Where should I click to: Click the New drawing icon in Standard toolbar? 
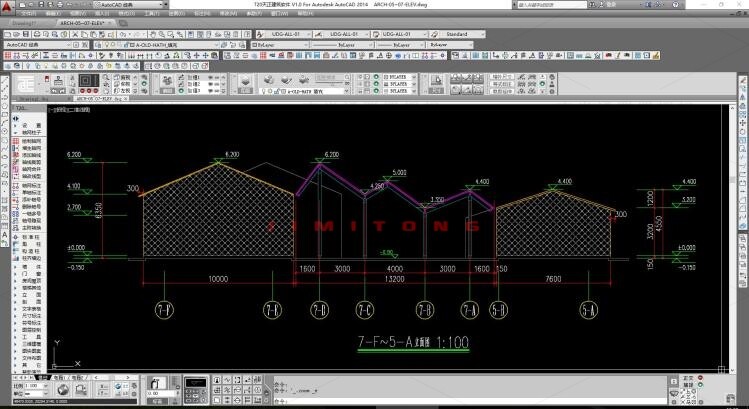[7, 34]
